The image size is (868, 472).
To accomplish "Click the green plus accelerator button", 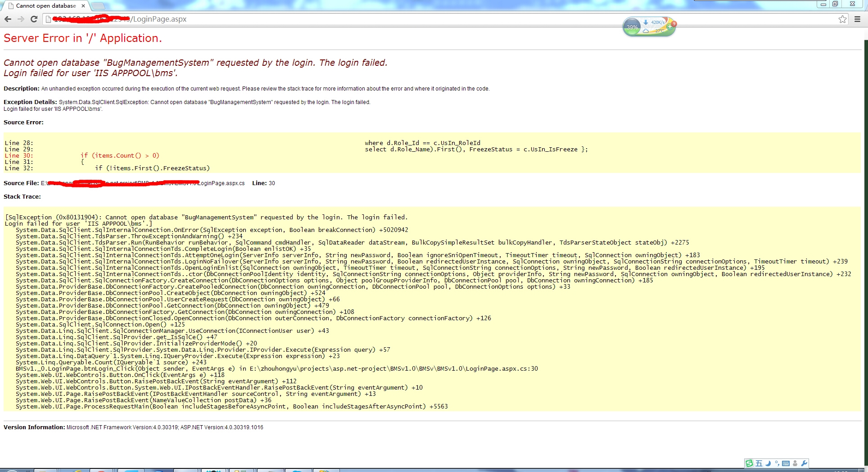I will click(x=669, y=27).
